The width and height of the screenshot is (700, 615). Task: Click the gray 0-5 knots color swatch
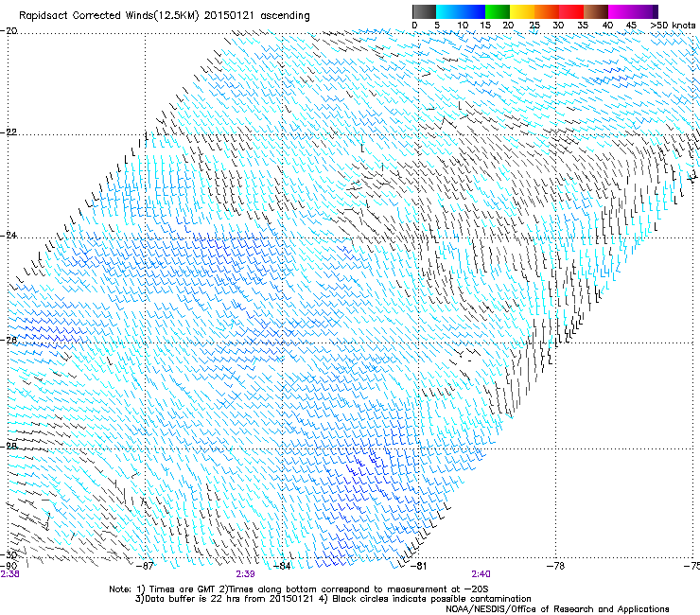[x=424, y=11]
